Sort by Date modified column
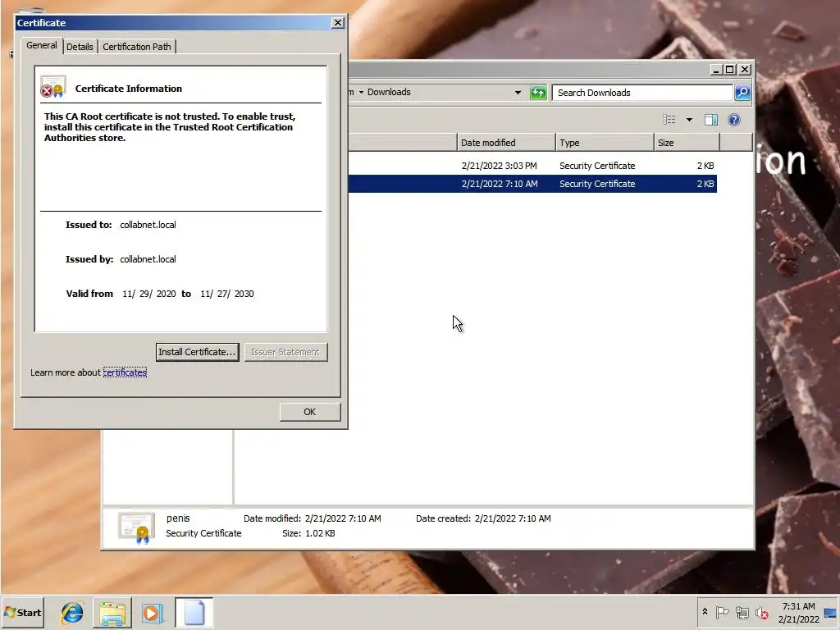The width and height of the screenshot is (840, 630). [x=506, y=143]
